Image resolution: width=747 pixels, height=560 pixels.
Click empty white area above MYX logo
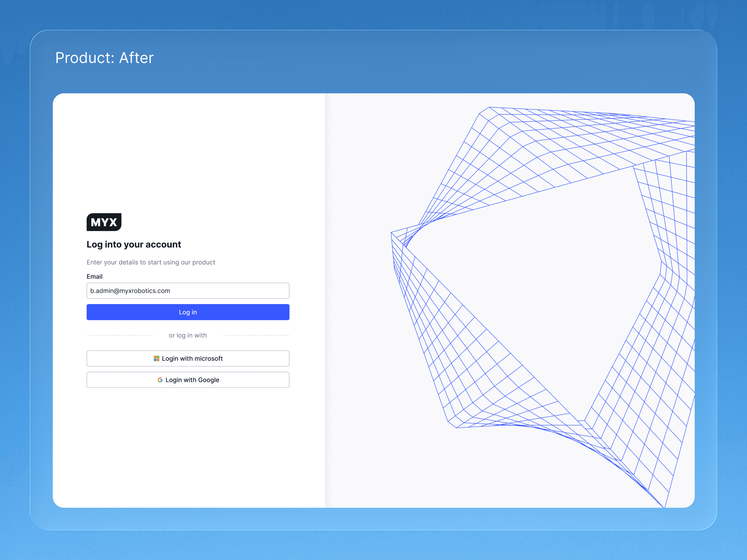(x=188, y=152)
